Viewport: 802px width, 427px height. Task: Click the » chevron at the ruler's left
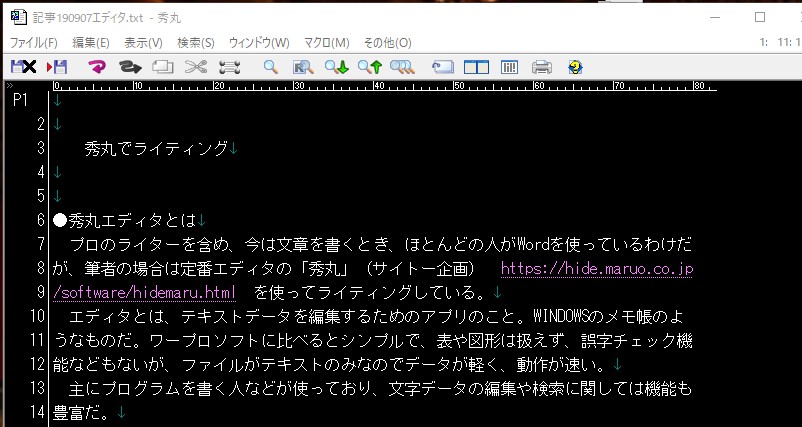[x=10, y=85]
